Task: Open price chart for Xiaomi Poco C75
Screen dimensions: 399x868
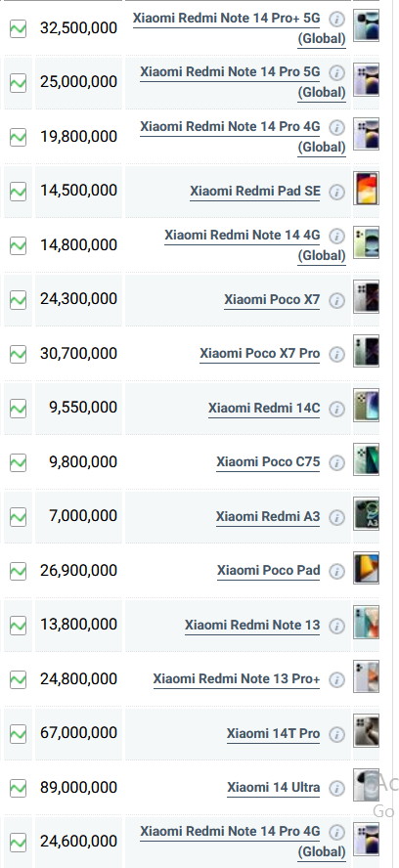Action: click(x=19, y=461)
